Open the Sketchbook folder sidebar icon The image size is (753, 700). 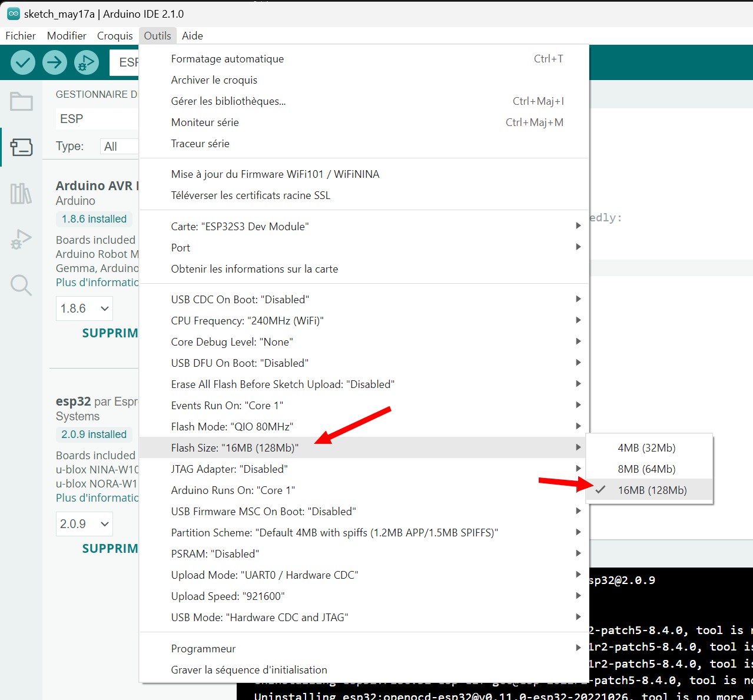pyautogui.click(x=21, y=102)
